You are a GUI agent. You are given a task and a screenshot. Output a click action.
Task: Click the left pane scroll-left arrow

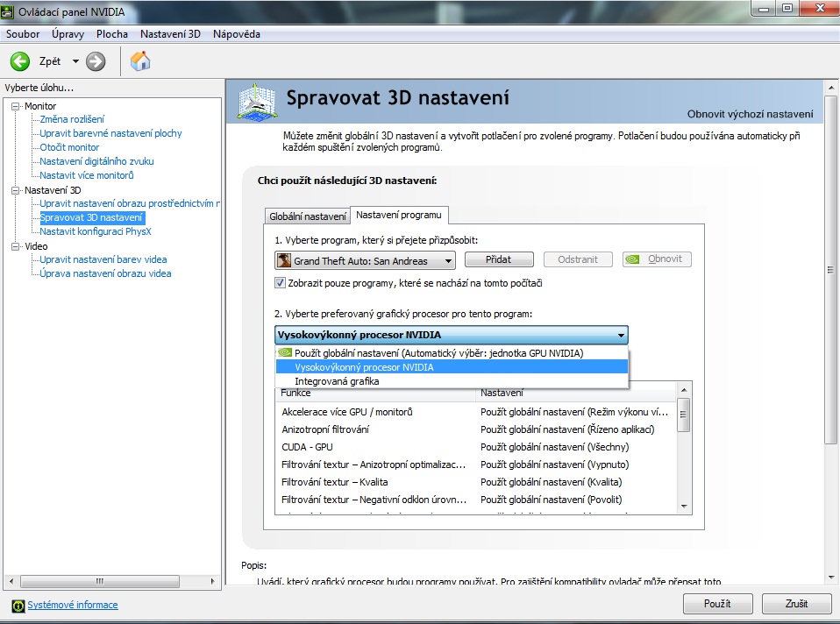tap(11, 581)
